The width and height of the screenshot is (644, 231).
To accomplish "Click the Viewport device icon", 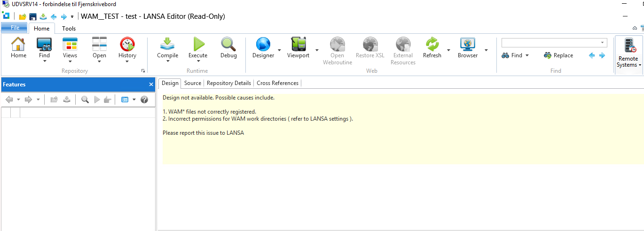I will coord(298,44).
